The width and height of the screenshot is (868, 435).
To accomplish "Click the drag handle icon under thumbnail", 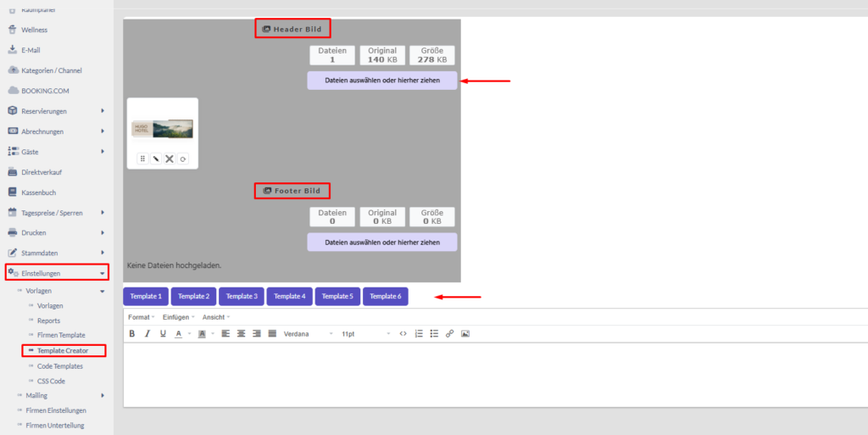I will (142, 159).
